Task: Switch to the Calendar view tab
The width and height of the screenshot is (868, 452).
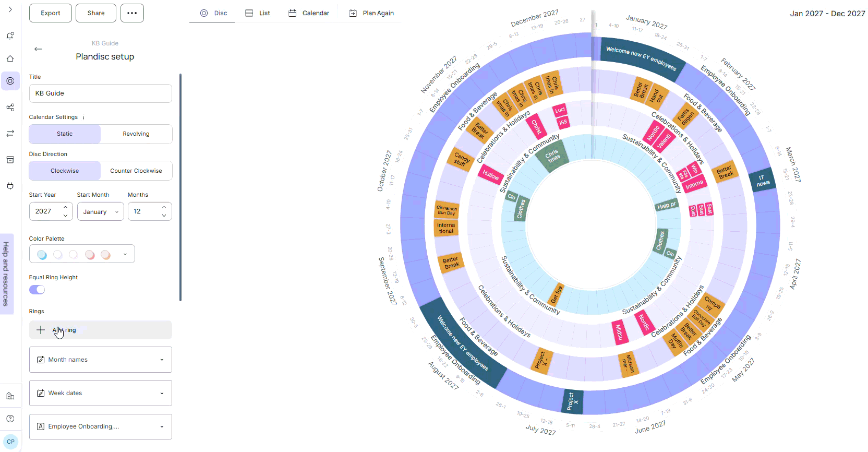Action: (309, 13)
